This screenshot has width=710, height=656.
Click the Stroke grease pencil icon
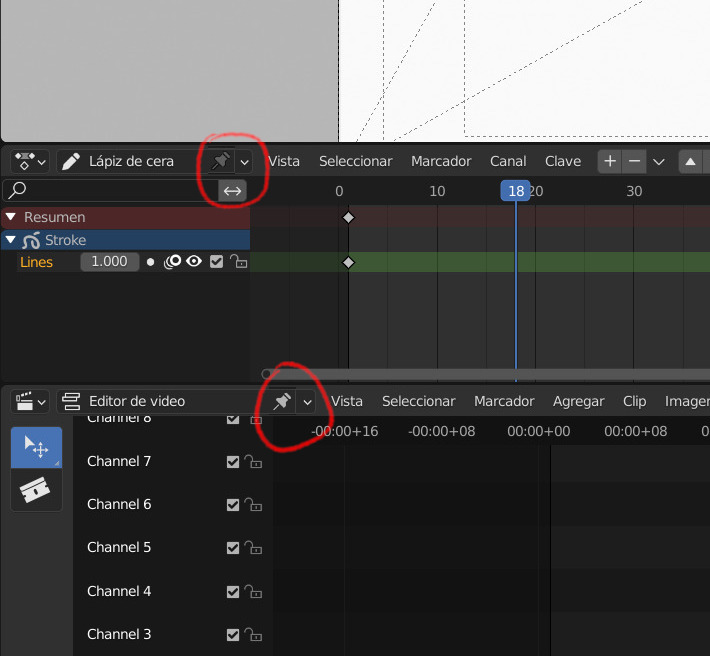coord(31,240)
